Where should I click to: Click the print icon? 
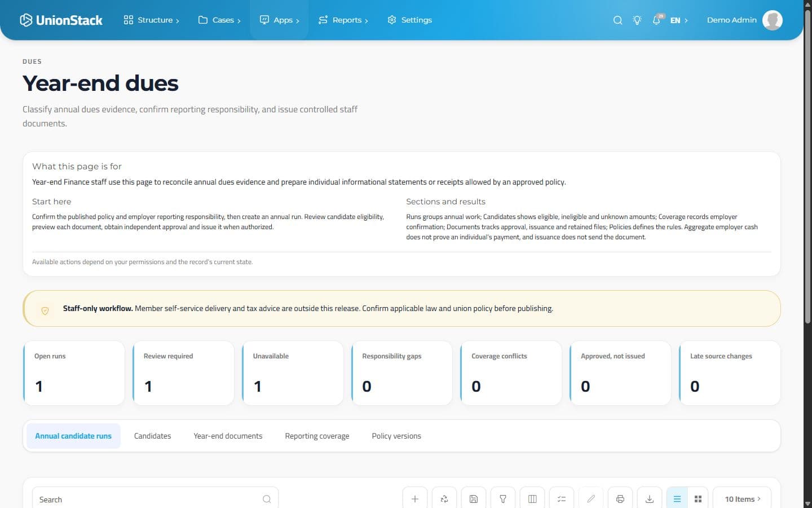(620, 499)
